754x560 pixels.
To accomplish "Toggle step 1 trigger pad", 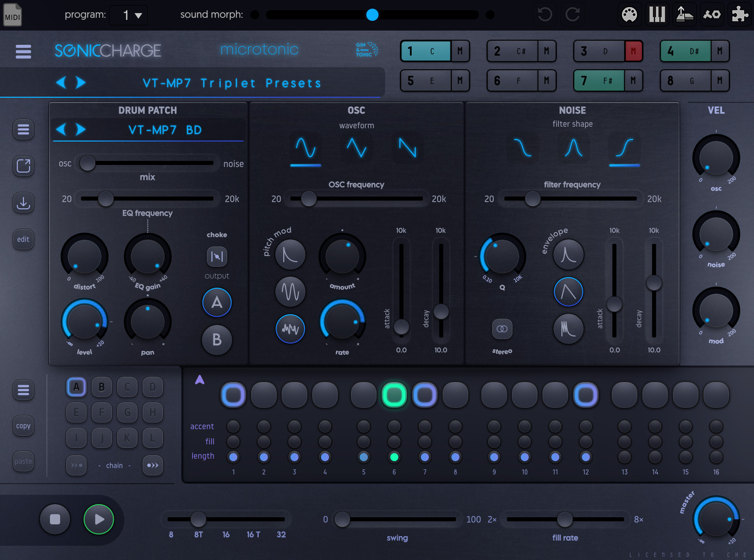I will click(233, 395).
